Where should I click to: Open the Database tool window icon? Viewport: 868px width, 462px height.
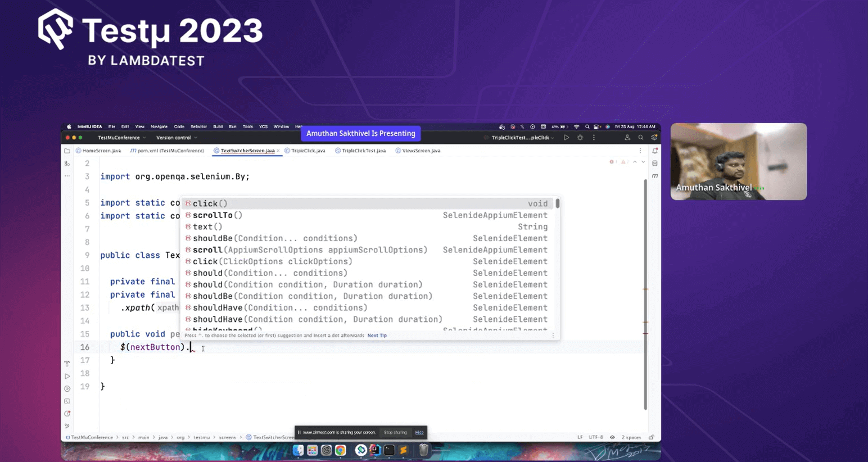click(655, 164)
